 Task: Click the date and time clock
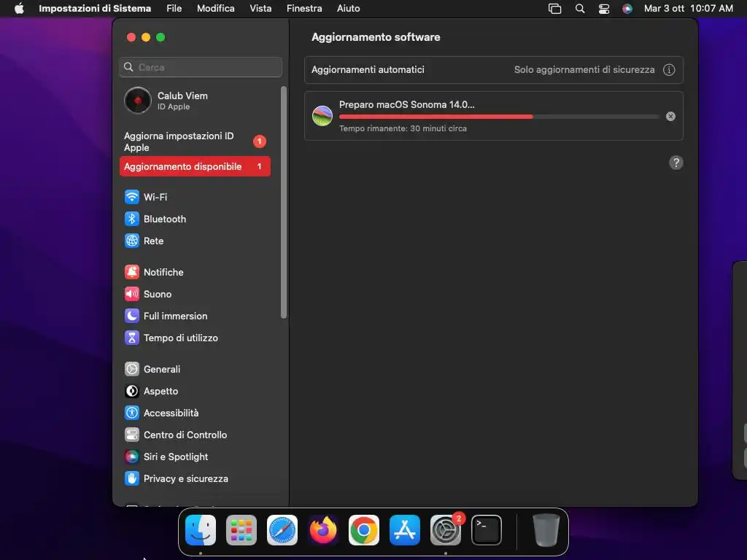click(689, 9)
